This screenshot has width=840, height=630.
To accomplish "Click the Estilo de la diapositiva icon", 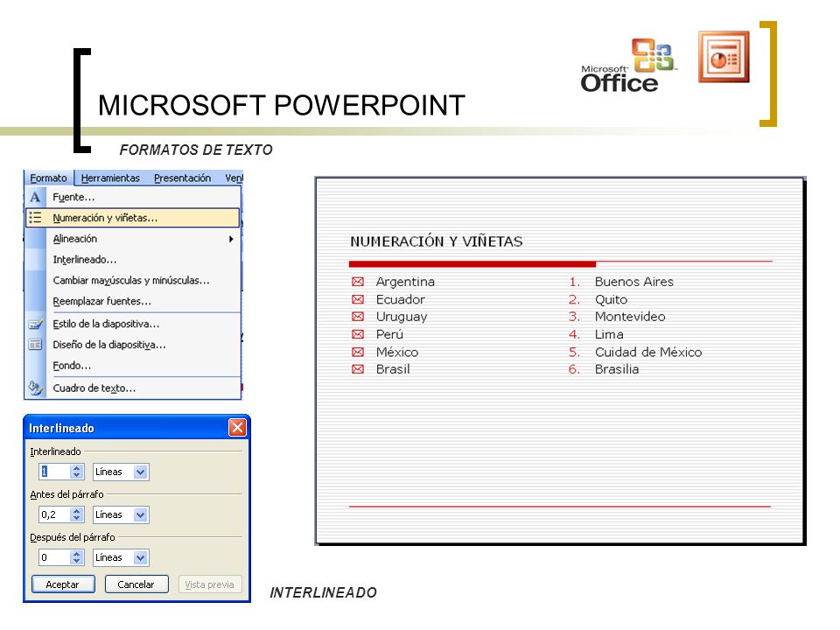I will point(35,324).
